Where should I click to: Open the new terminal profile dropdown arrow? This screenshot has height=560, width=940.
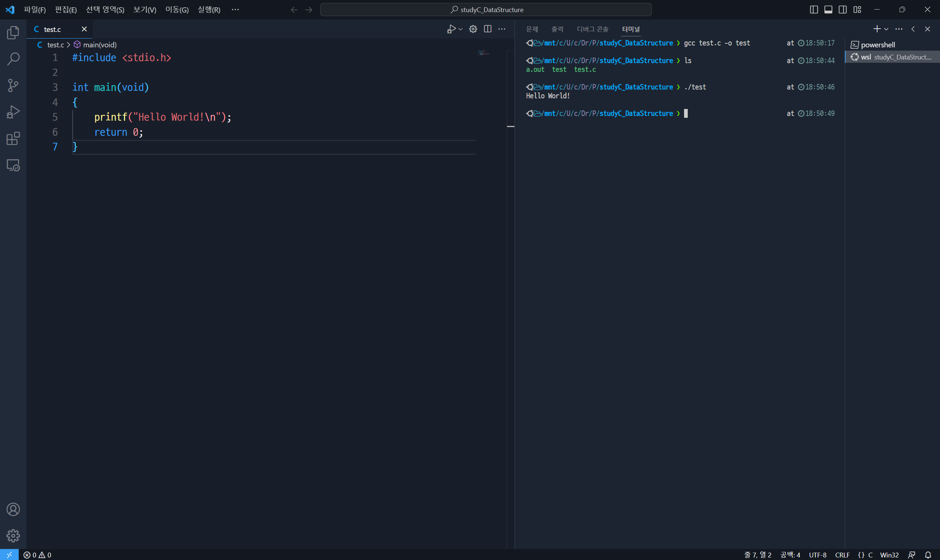coord(886,29)
